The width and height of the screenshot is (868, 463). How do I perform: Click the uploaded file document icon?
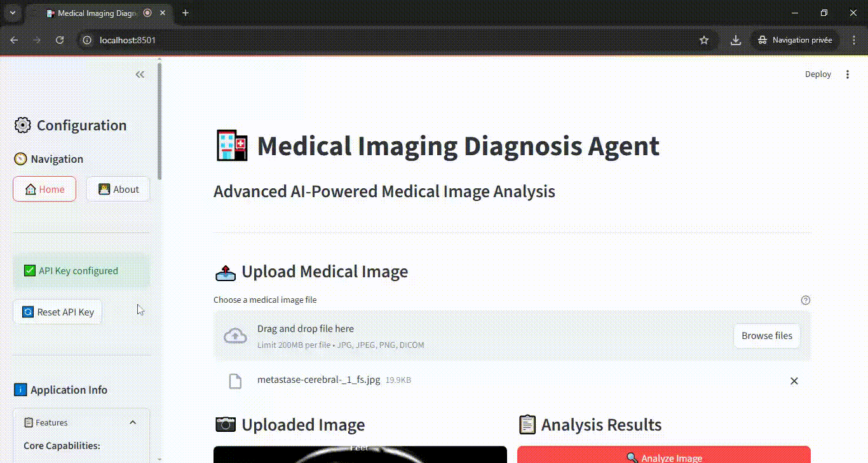236,381
